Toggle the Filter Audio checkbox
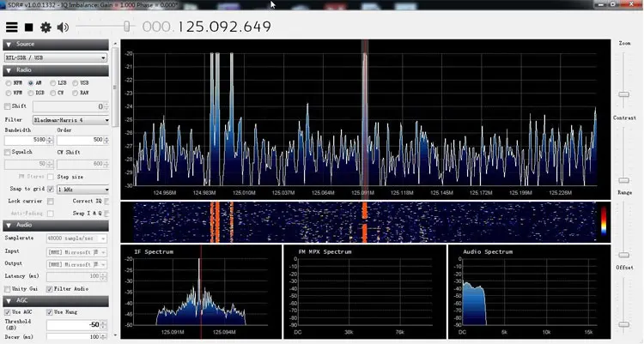 tap(50, 289)
